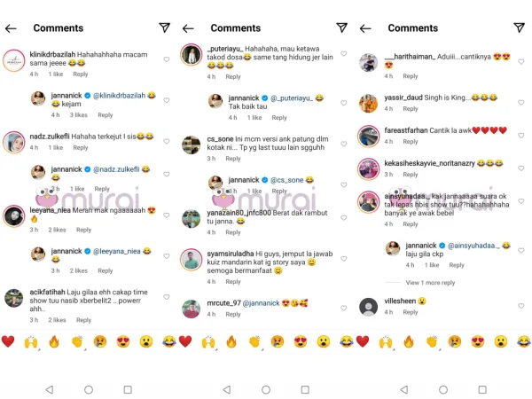Reply to syamsiruladha's comment
The width and height of the screenshot is (532, 399).
click(x=233, y=282)
